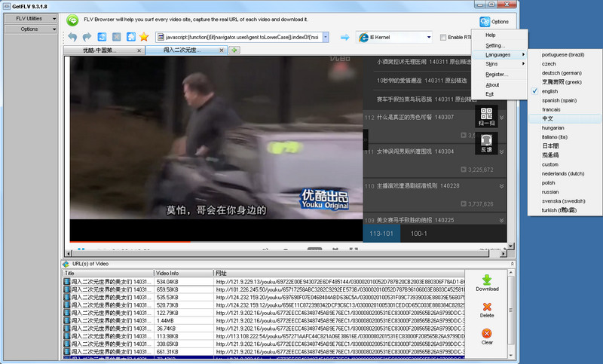603x364 pixels.
Task: Click the video red progress bar
Action: click(130, 241)
